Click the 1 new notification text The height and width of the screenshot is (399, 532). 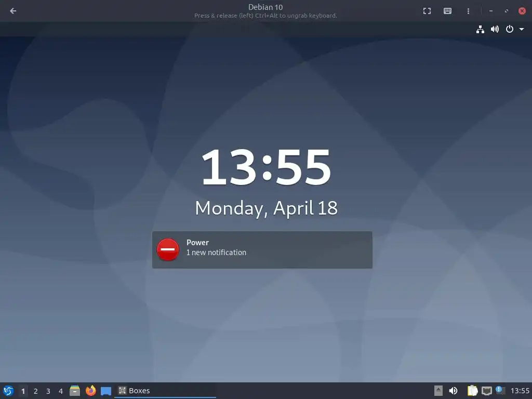(217, 252)
